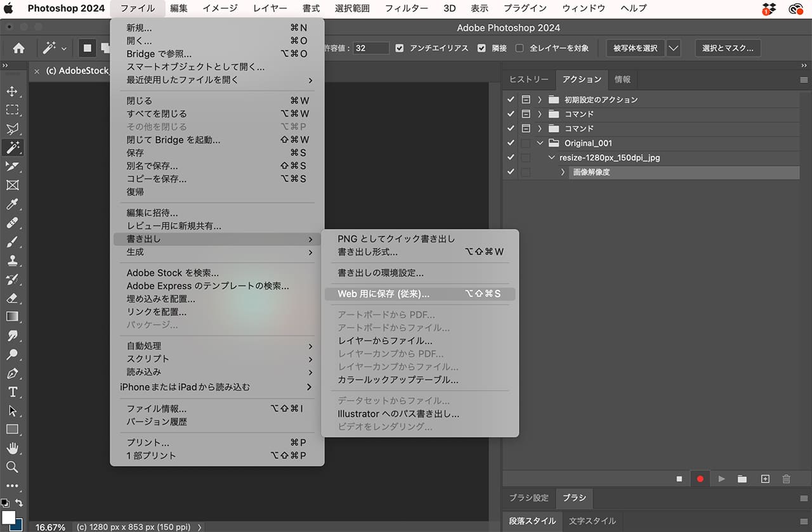Choose the Clone Stamp tool
The height and width of the screenshot is (532, 812).
(x=12, y=261)
